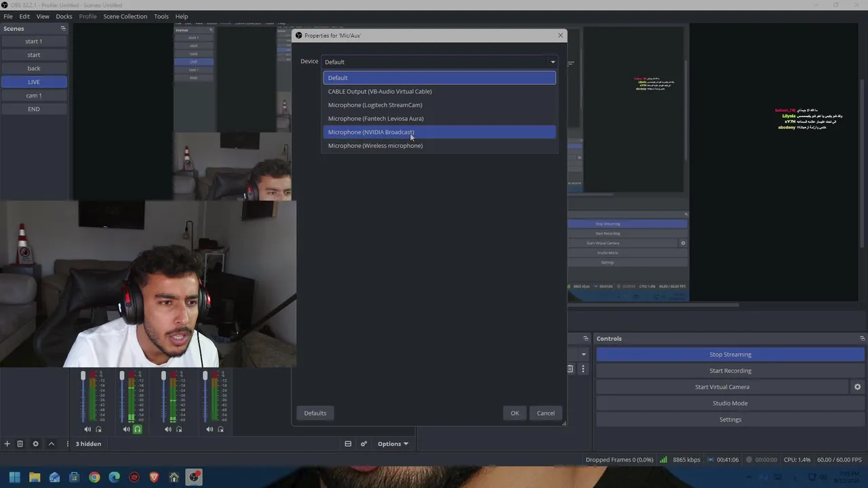
Task: Enable monitoring on the third mixer channel
Action: (x=179, y=429)
